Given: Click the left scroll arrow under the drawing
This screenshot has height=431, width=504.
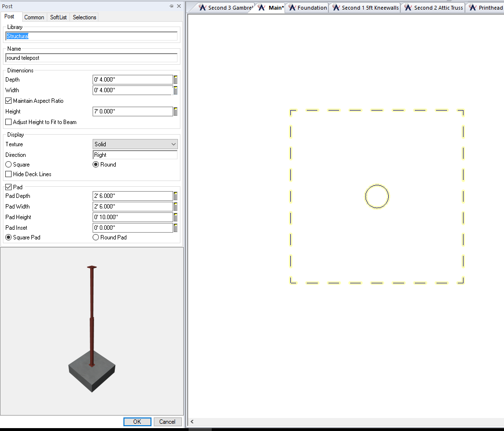Looking at the screenshot, I should tap(192, 422).
